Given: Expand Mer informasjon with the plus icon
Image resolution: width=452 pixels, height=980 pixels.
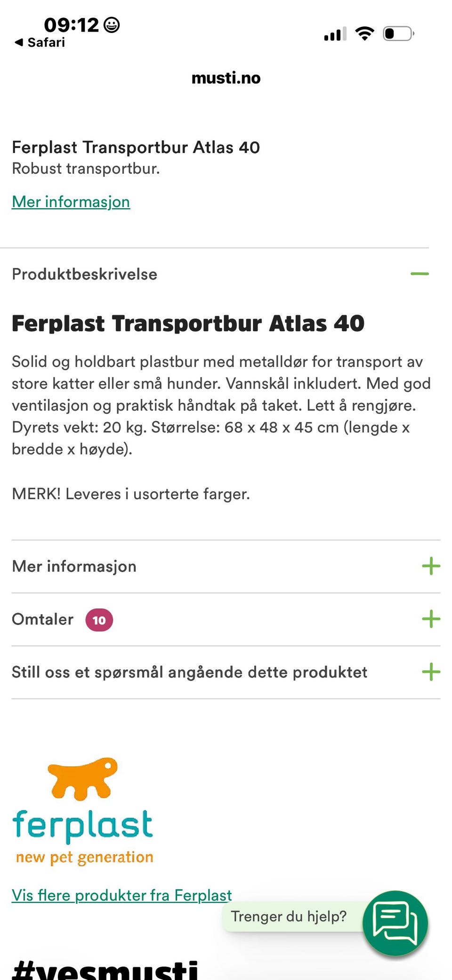Looking at the screenshot, I should pos(431,566).
